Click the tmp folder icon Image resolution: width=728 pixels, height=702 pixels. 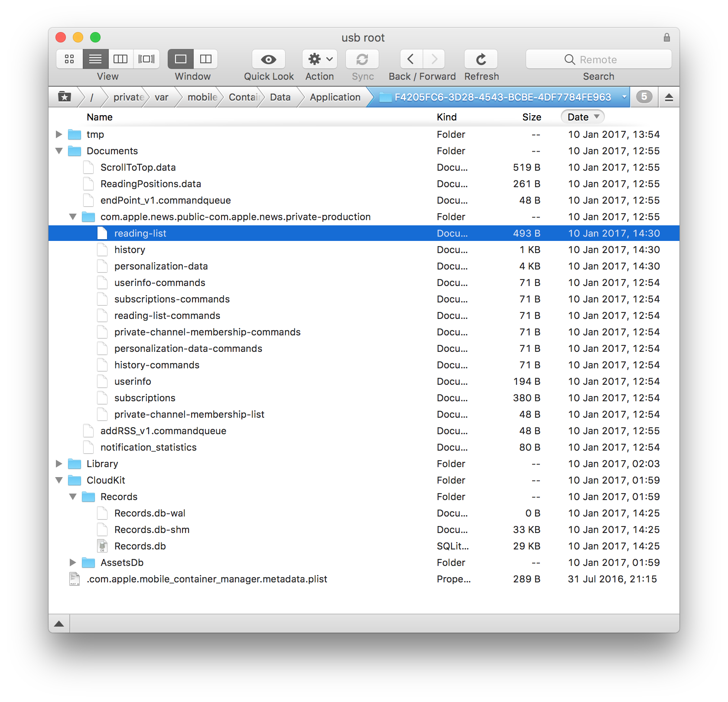tap(75, 134)
